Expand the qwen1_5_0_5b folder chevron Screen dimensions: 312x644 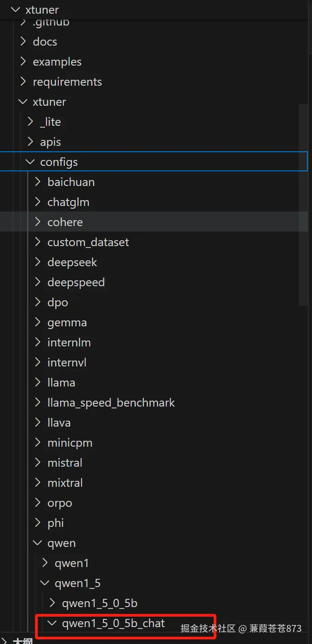point(52,603)
